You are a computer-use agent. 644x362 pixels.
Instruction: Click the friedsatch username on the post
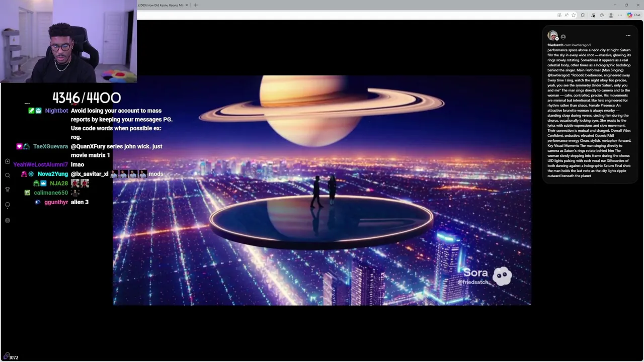pyautogui.click(x=555, y=45)
